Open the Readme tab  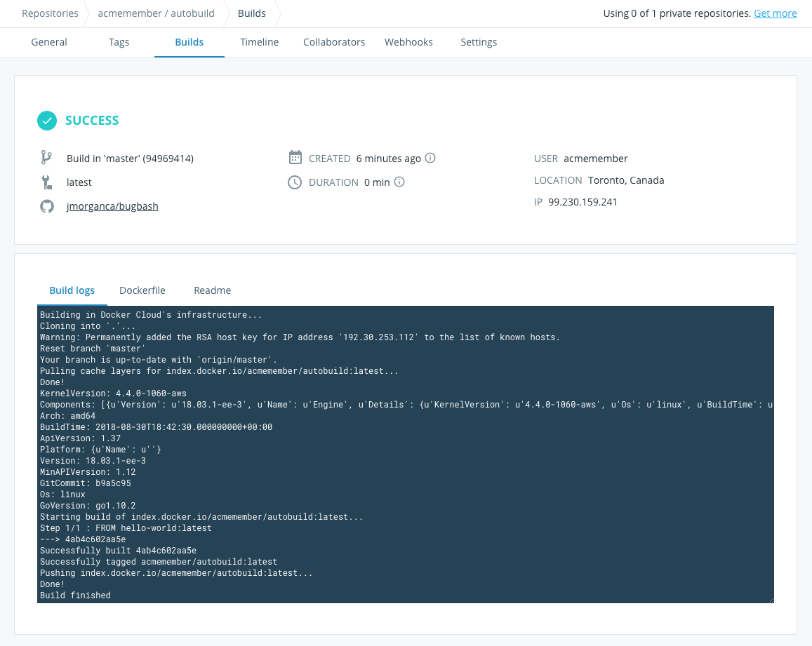(x=212, y=290)
